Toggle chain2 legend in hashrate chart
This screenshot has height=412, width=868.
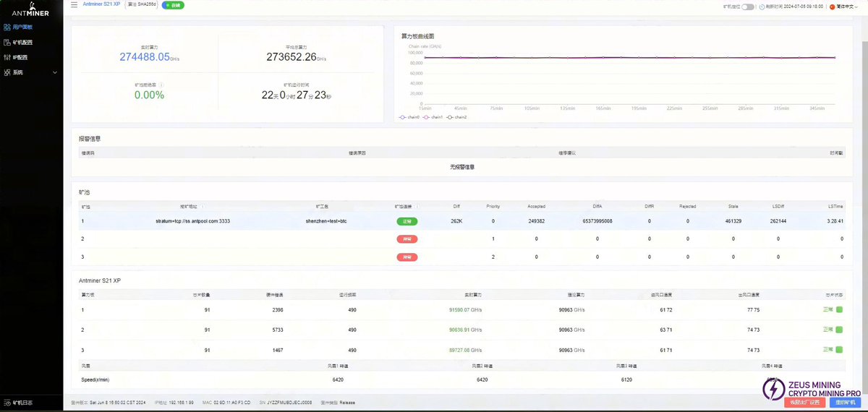456,117
